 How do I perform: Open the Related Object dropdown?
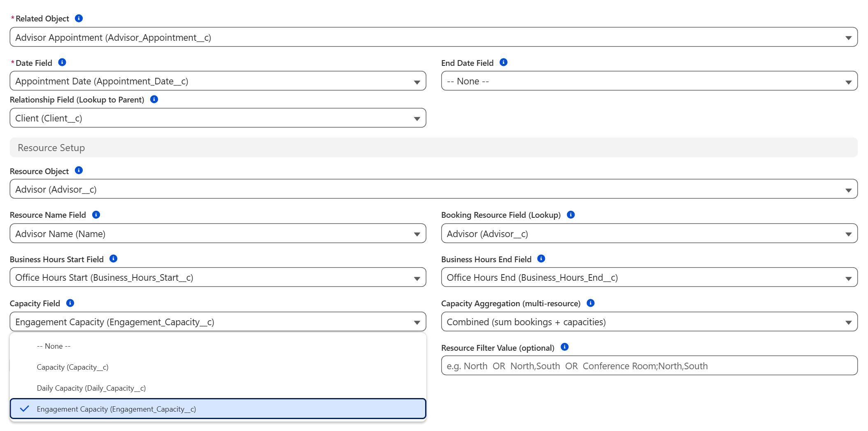click(434, 37)
